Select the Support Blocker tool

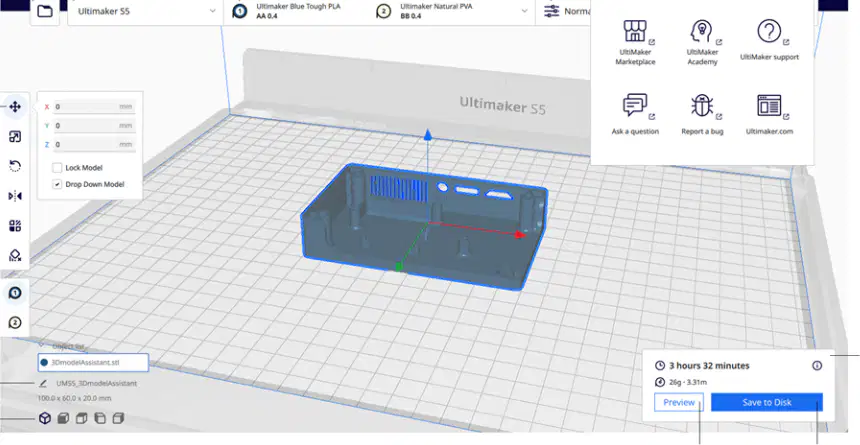(15, 255)
